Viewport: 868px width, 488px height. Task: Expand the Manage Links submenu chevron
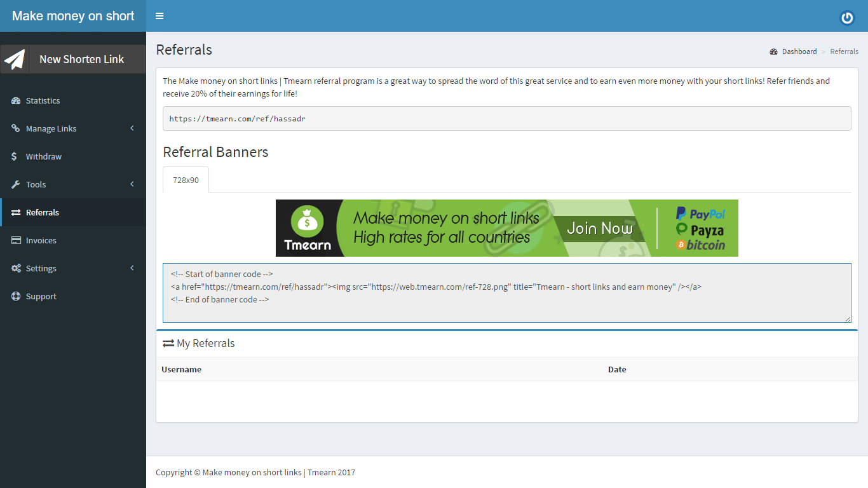pyautogui.click(x=132, y=128)
